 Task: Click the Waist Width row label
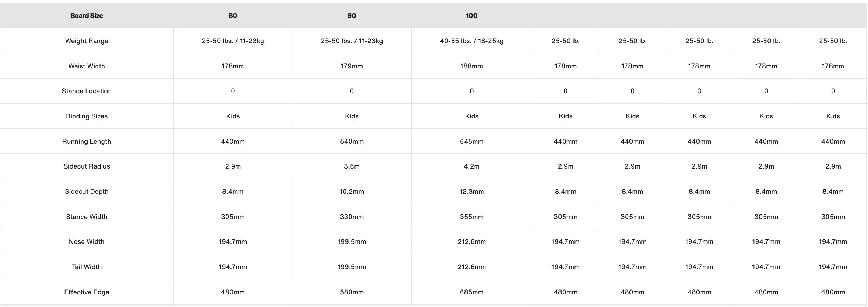87,66
